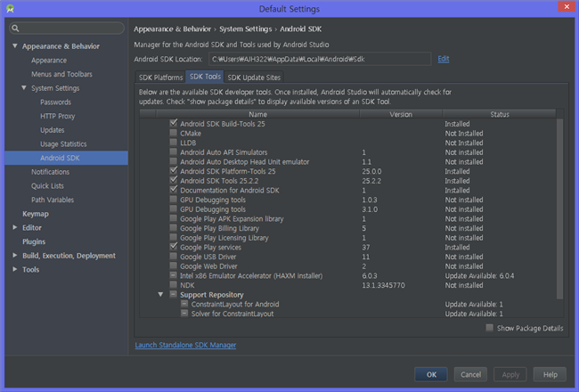Check the CMake checkbox
This screenshot has width=579, height=392.
tap(173, 133)
